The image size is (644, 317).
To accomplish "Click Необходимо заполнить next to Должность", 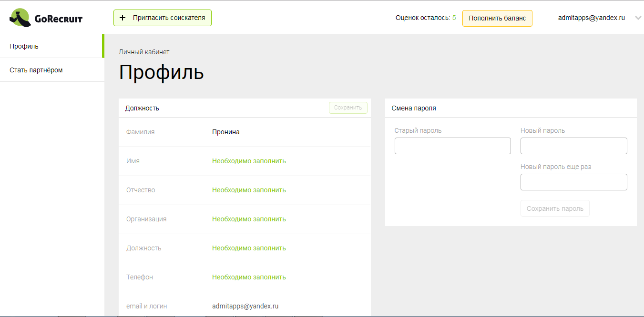I will (249, 248).
